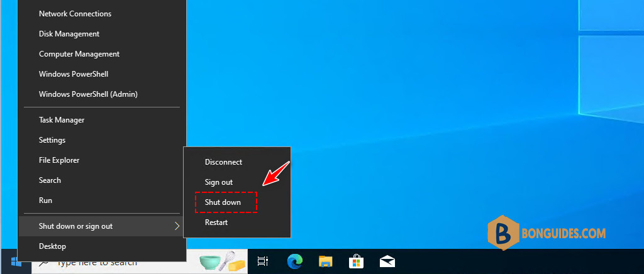Open the Task View icon
The image size is (644, 274).
(263, 261)
